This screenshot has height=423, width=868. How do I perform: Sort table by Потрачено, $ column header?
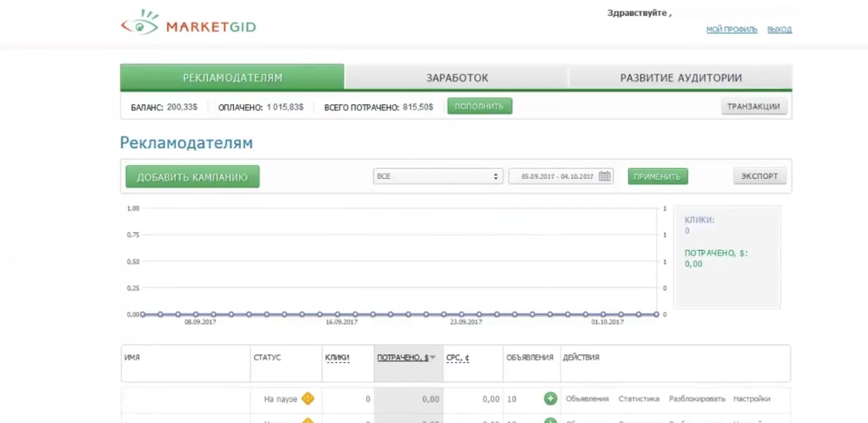tap(403, 358)
